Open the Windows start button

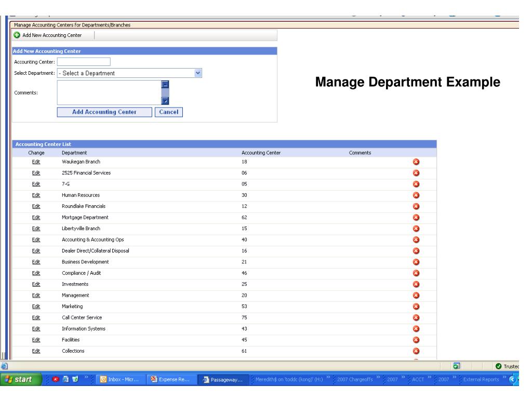click(21, 379)
